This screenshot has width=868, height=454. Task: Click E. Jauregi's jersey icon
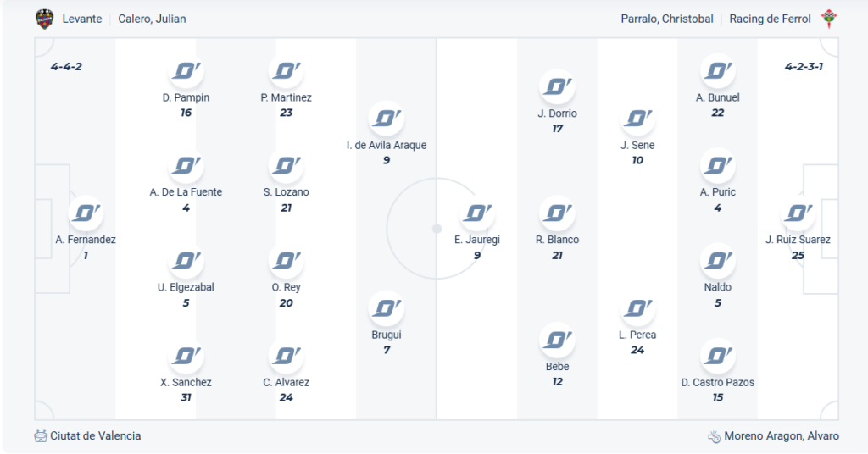pos(477,213)
